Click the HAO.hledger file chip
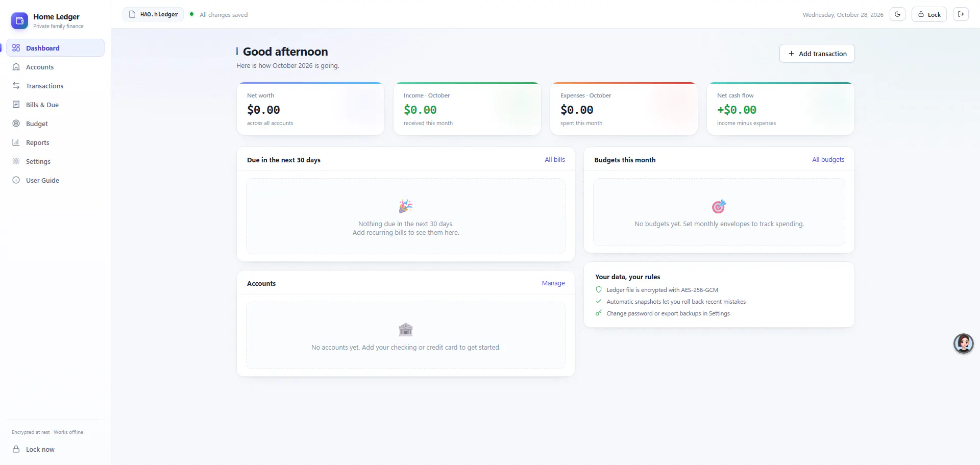 click(153, 14)
